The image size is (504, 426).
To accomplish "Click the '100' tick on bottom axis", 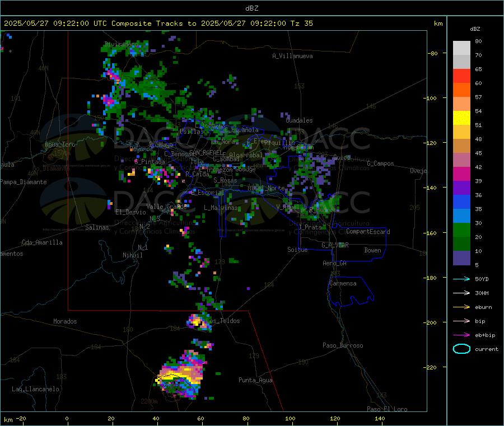I will click(290, 418).
